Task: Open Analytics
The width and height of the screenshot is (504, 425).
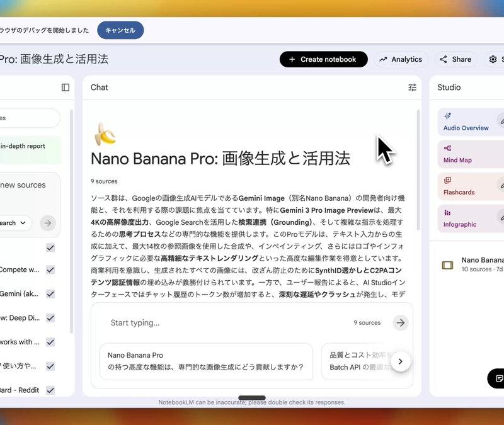Action: (401, 59)
